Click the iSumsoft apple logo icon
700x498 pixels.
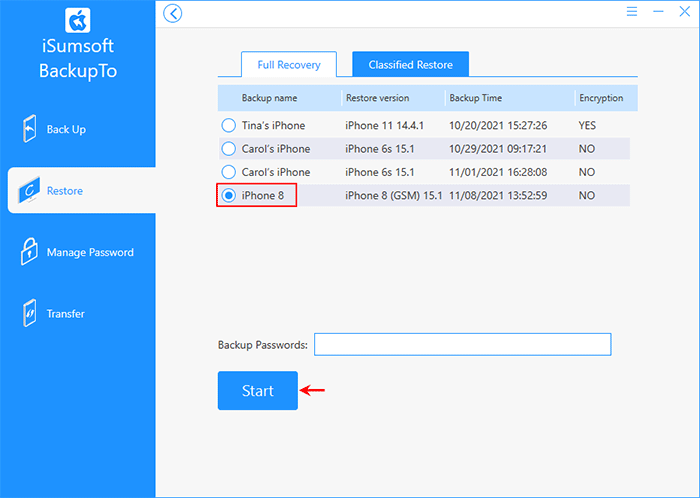coord(78,20)
